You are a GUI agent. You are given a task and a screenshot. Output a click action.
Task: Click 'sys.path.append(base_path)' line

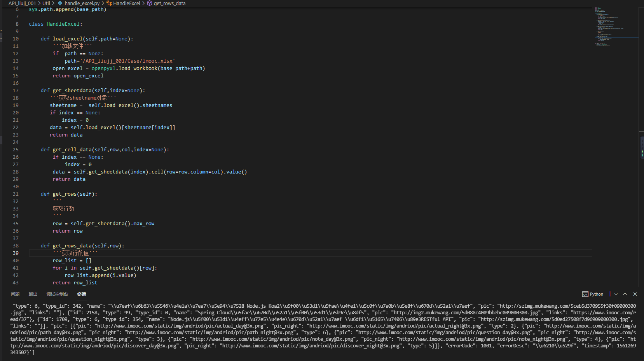[x=68, y=9]
